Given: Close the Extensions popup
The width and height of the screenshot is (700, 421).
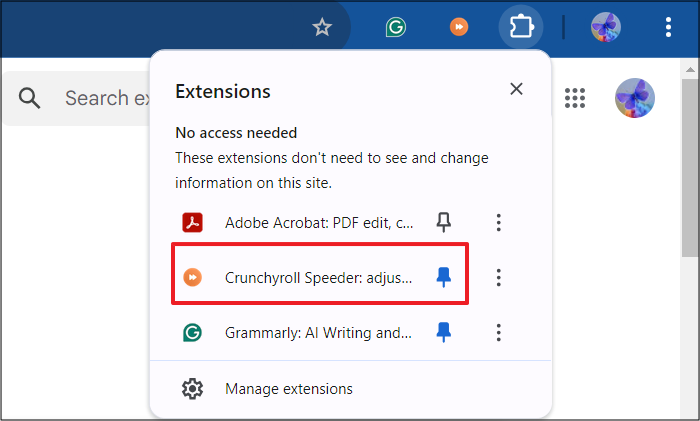Looking at the screenshot, I should tap(516, 89).
